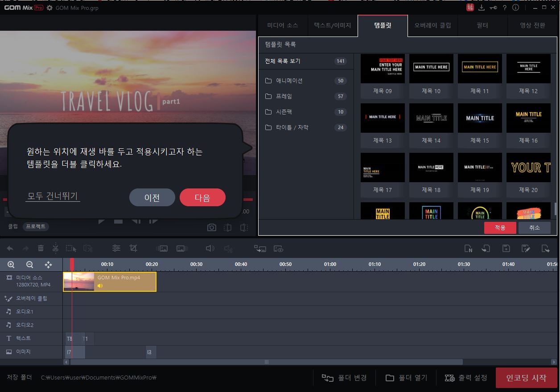Open the 오버레이 클립 tab
The image size is (560, 392).
pyautogui.click(x=432, y=25)
